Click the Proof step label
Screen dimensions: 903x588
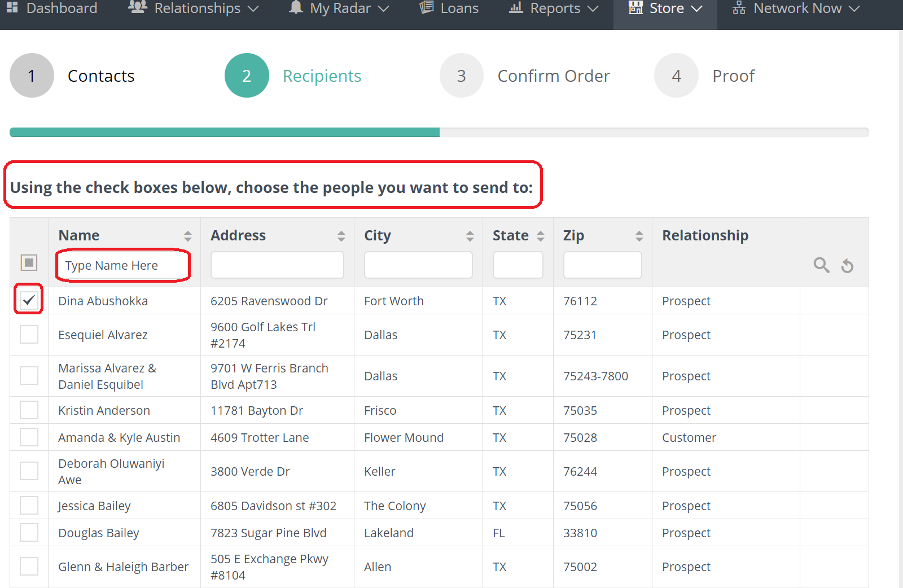733,76
